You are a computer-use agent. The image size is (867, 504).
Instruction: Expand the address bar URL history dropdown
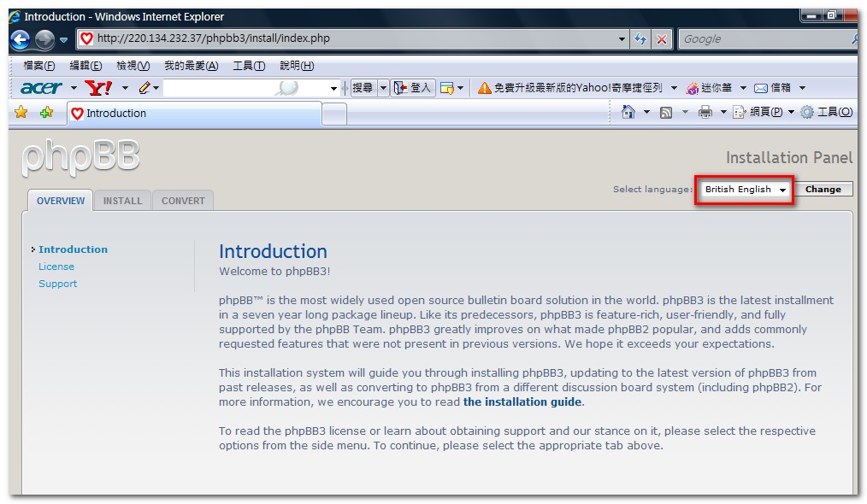(x=622, y=39)
